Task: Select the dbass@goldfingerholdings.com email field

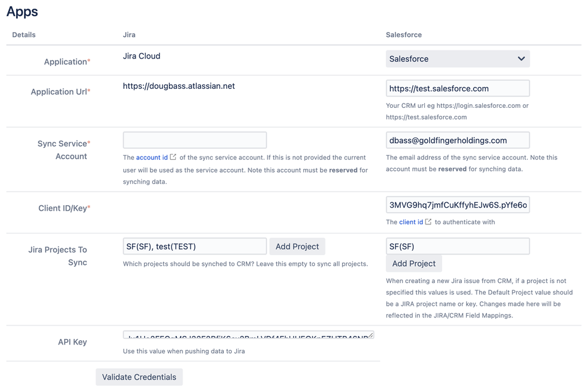Action: pos(457,141)
